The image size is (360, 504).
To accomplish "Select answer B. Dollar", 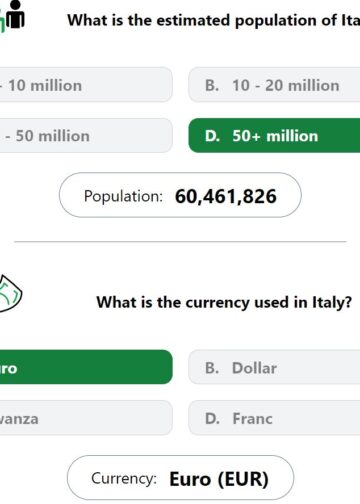I will 274,367.
